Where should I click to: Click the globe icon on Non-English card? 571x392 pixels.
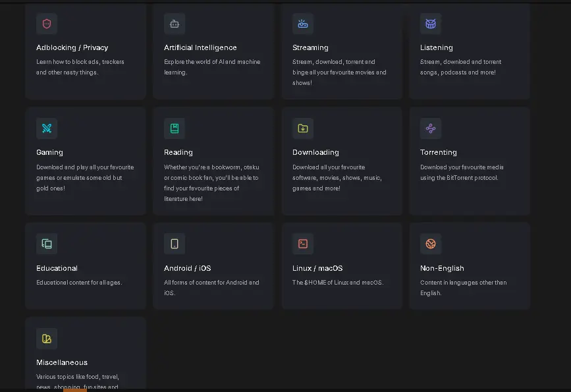(431, 244)
